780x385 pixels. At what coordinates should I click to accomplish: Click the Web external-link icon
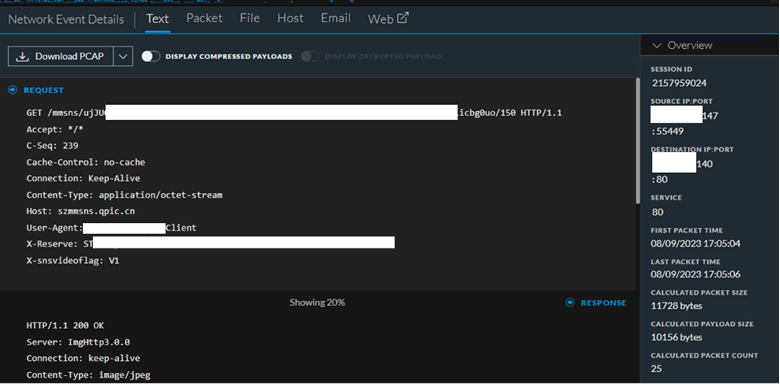pos(402,18)
